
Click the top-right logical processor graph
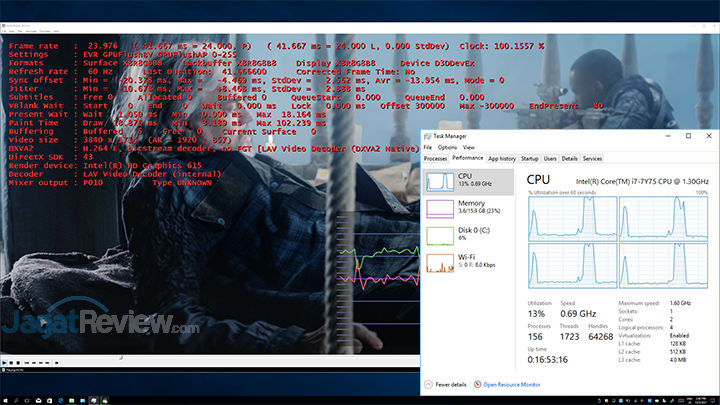664,219
